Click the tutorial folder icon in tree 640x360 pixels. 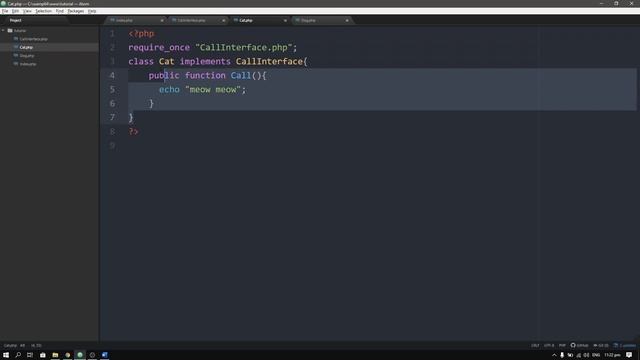point(10,31)
